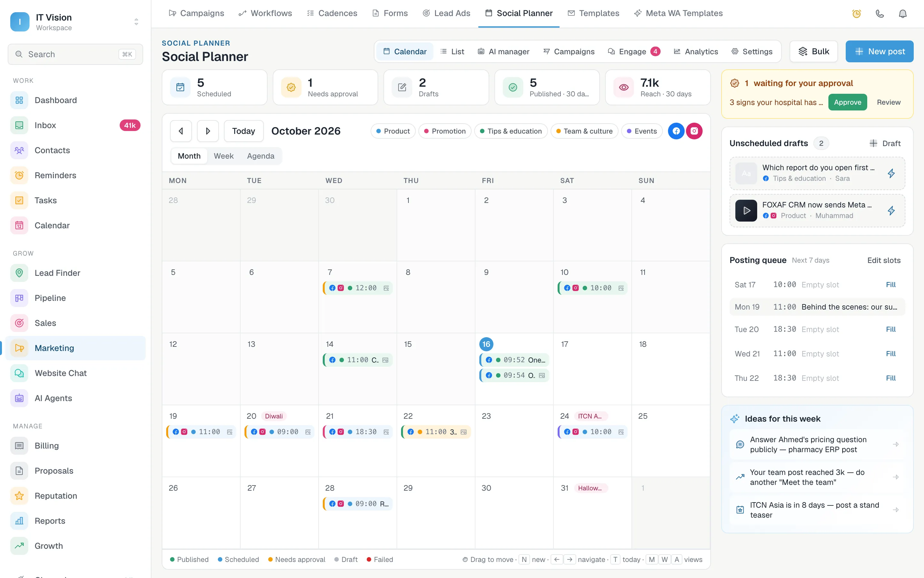Switch to the Campaigns top tab
This screenshot has width=924, height=578.
(x=196, y=13)
